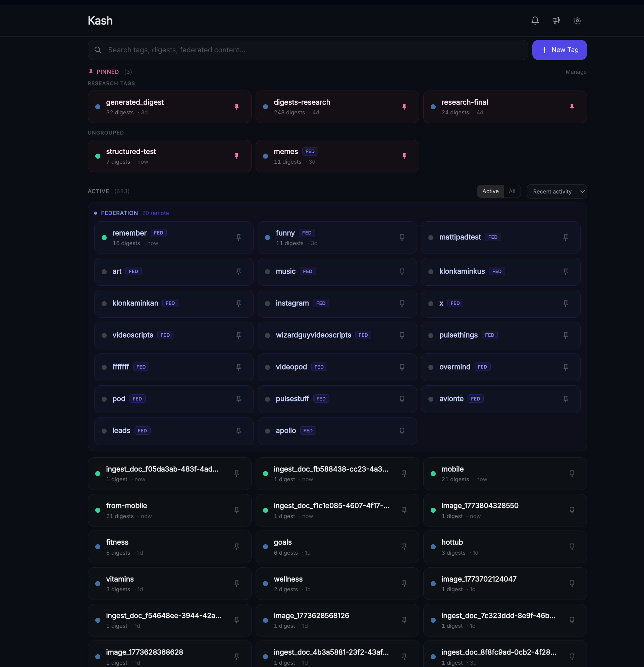Pin the remember federated tag
The width and height of the screenshot is (644, 667).
point(238,237)
